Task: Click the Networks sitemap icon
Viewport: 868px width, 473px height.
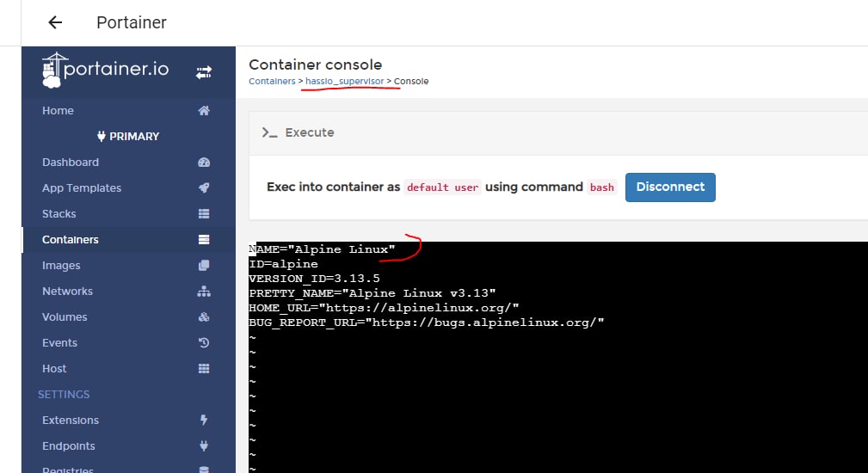Action: (x=204, y=291)
